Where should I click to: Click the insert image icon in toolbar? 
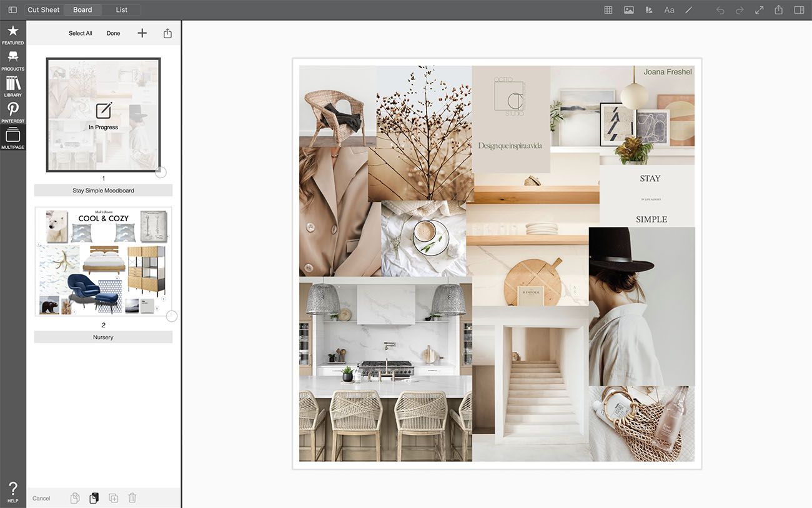[x=628, y=10]
